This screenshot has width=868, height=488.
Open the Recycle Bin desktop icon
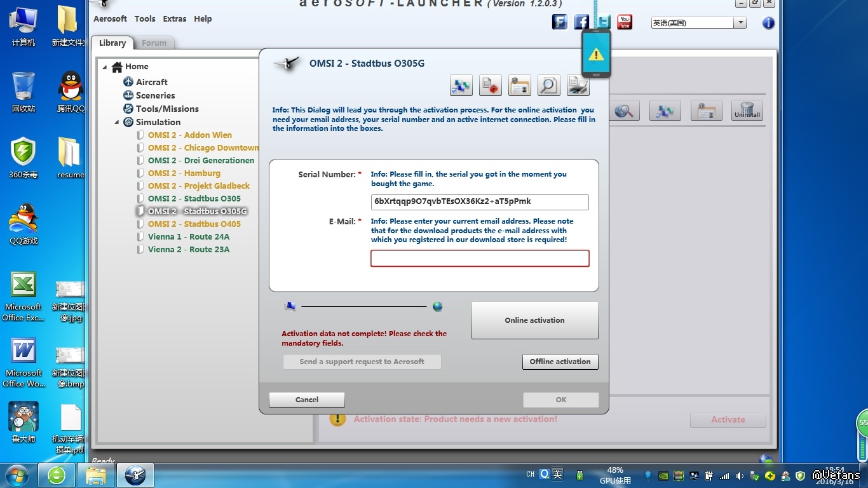coord(24,91)
